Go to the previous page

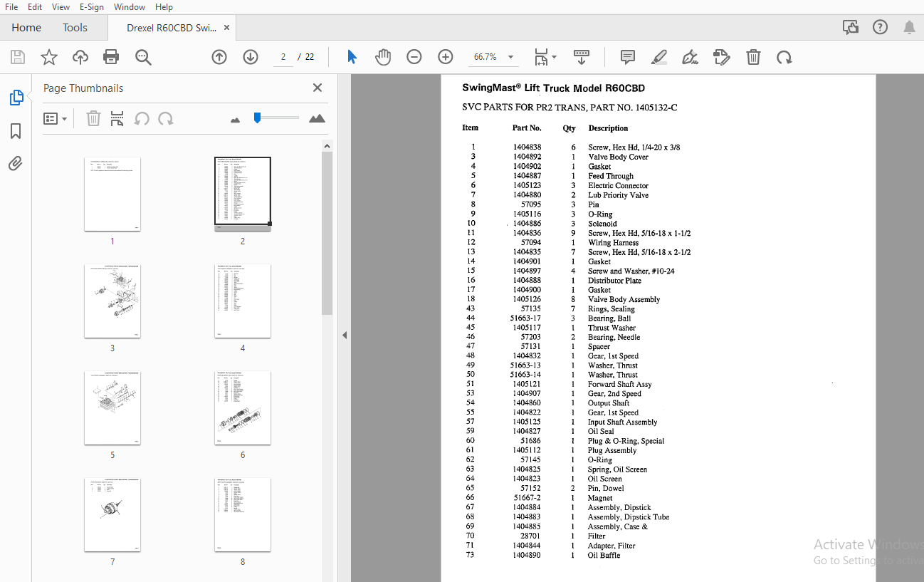(x=219, y=57)
